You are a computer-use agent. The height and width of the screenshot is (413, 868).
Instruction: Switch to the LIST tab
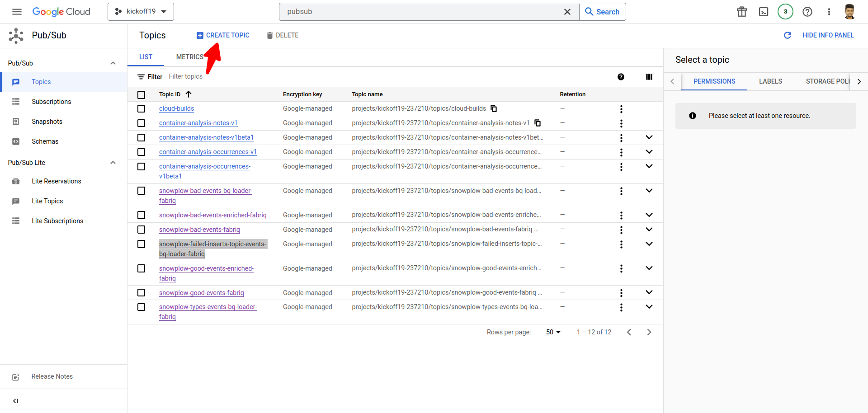pos(146,57)
